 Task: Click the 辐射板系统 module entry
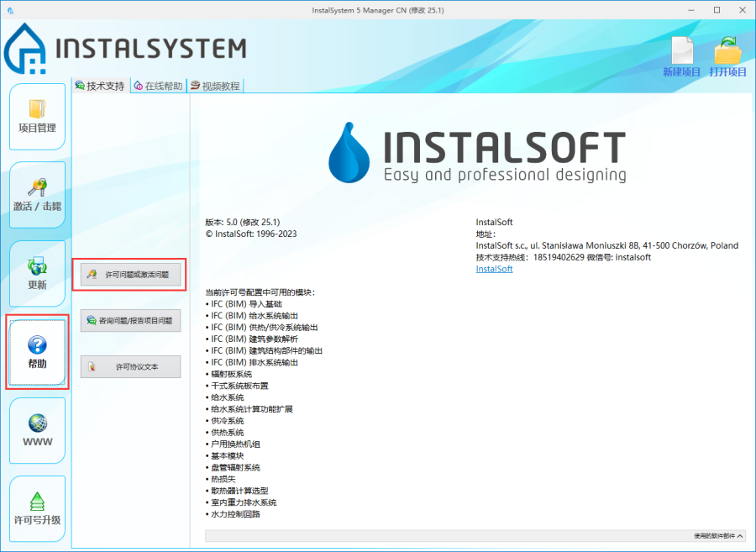click(229, 374)
